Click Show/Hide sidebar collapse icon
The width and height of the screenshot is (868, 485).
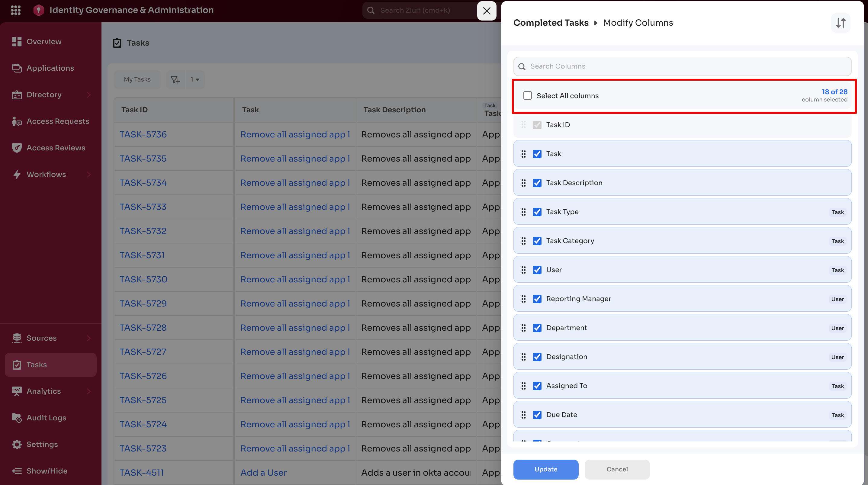17,471
